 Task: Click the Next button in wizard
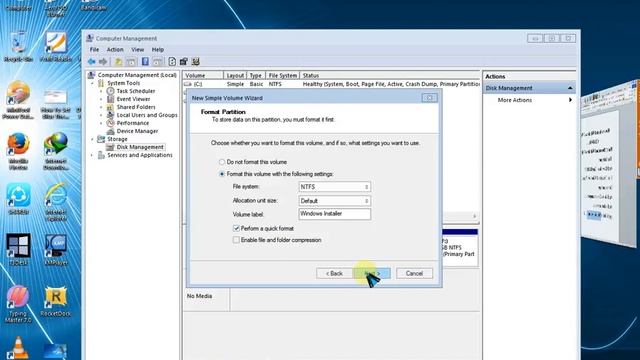[372, 273]
